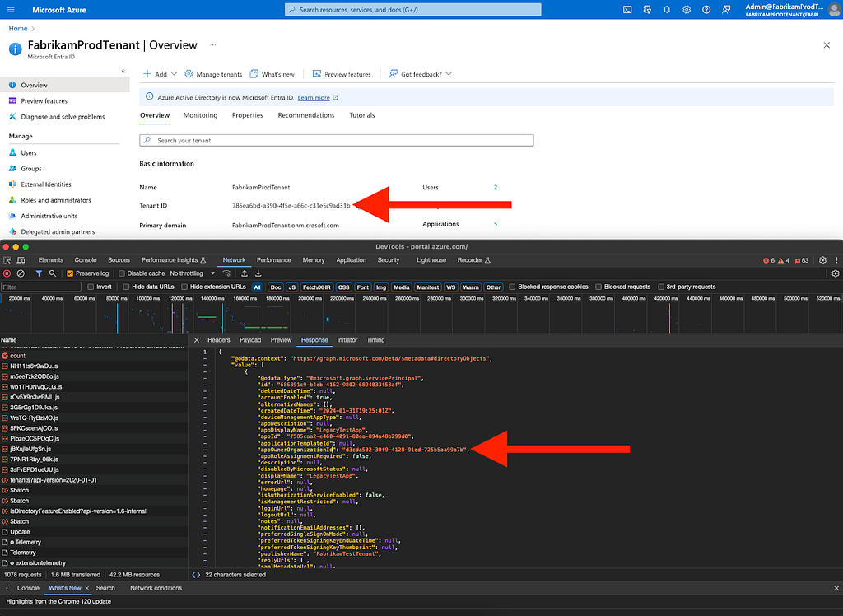The height and width of the screenshot is (616, 843).
Task: Go to the Recommendations tab
Action: pos(306,115)
